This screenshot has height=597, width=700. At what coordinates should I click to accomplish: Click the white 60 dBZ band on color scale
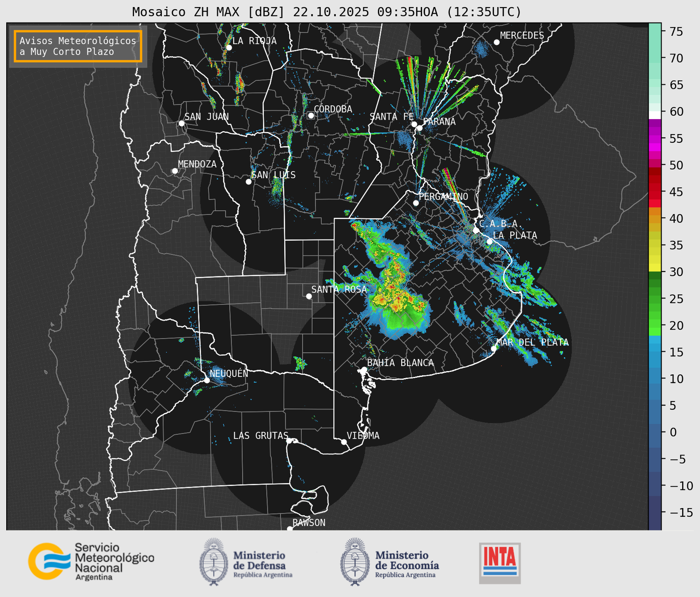point(654,115)
